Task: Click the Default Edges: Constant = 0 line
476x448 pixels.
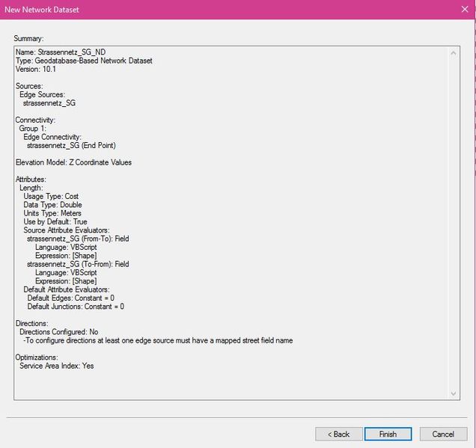Action: click(70, 298)
